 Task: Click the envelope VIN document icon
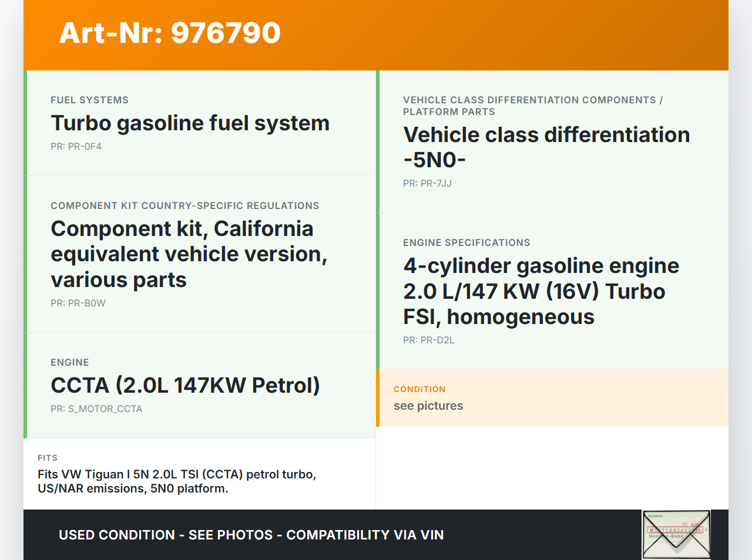pos(676,534)
